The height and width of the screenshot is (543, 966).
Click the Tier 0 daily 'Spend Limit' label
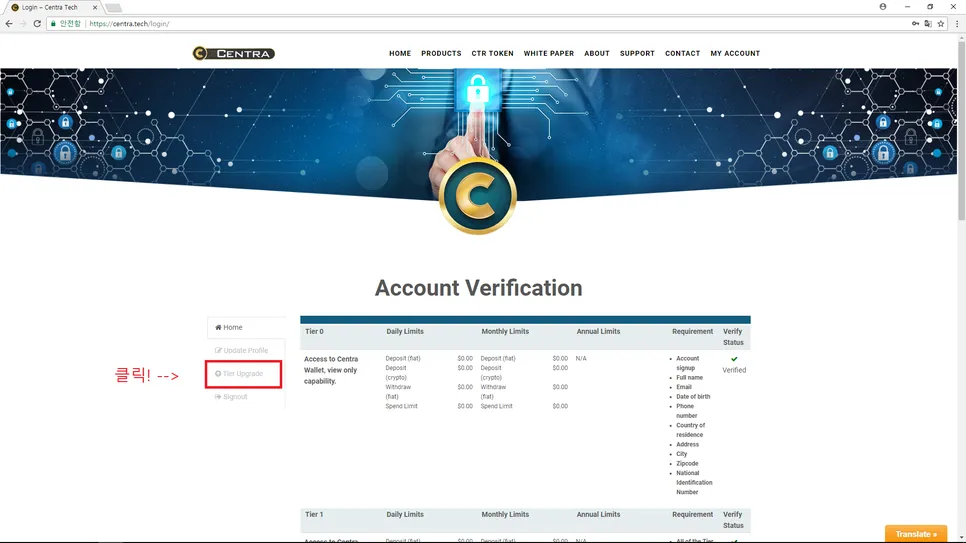402,406
